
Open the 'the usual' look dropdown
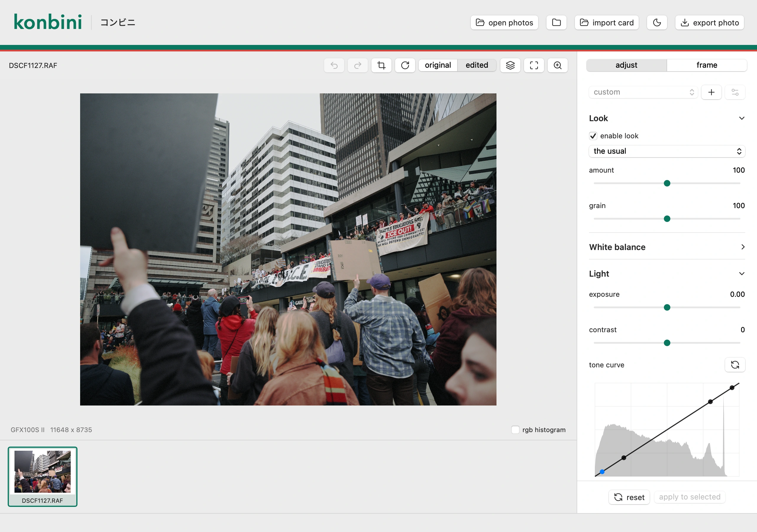[667, 151]
